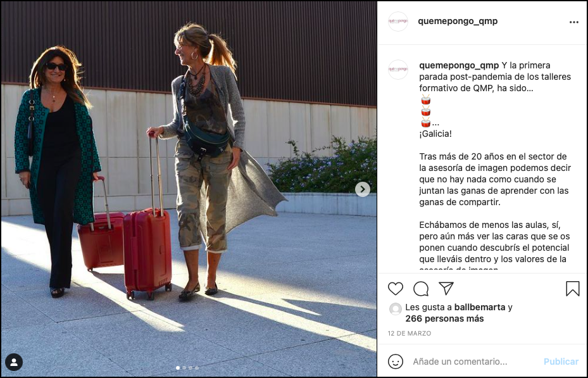
Task: Click the comment input field
Action: tap(475, 362)
